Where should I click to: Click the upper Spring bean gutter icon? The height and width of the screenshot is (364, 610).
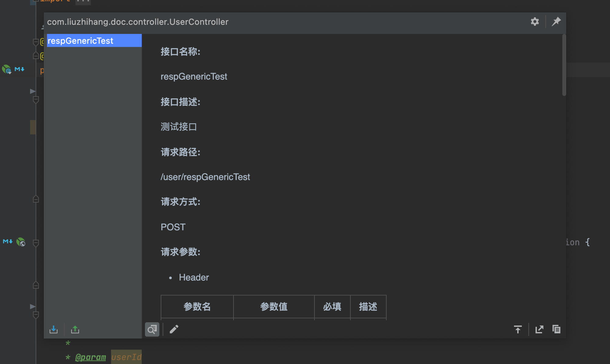coord(6,69)
